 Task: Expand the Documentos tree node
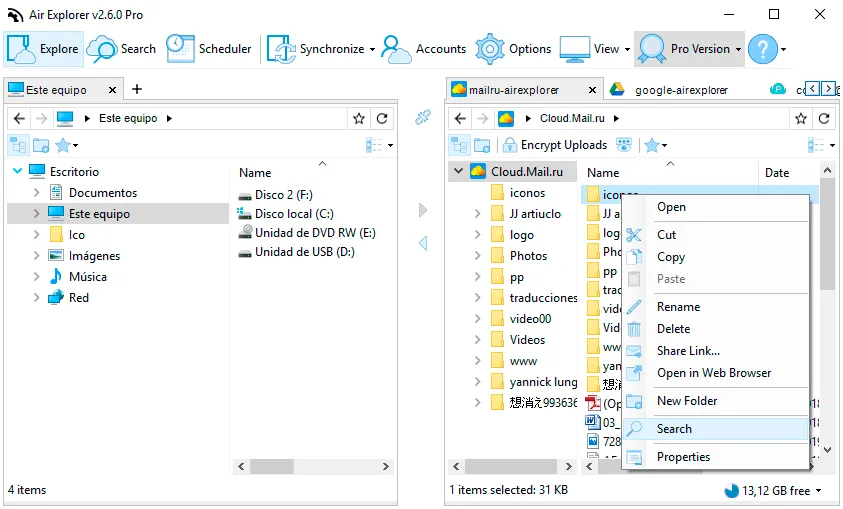pyautogui.click(x=37, y=192)
